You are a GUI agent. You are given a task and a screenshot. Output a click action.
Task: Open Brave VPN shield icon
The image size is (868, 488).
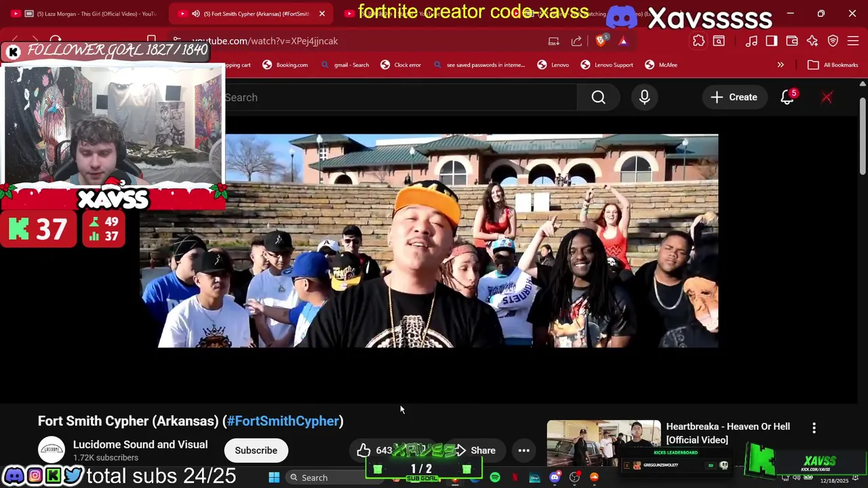[x=833, y=41]
